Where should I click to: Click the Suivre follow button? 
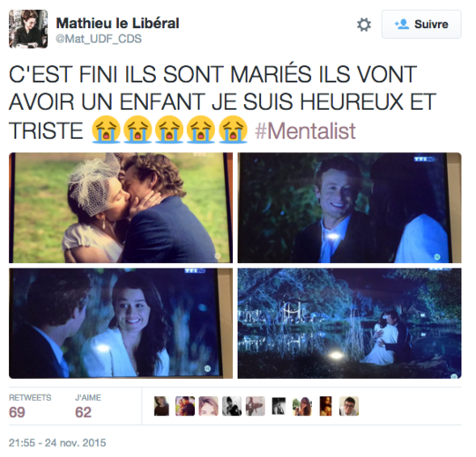tap(421, 25)
